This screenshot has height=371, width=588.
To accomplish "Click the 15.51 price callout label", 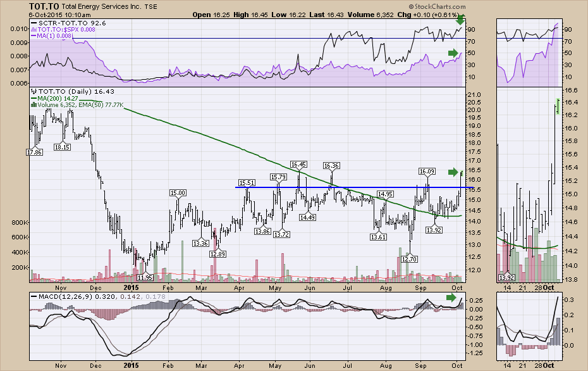I will (x=247, y=182).
